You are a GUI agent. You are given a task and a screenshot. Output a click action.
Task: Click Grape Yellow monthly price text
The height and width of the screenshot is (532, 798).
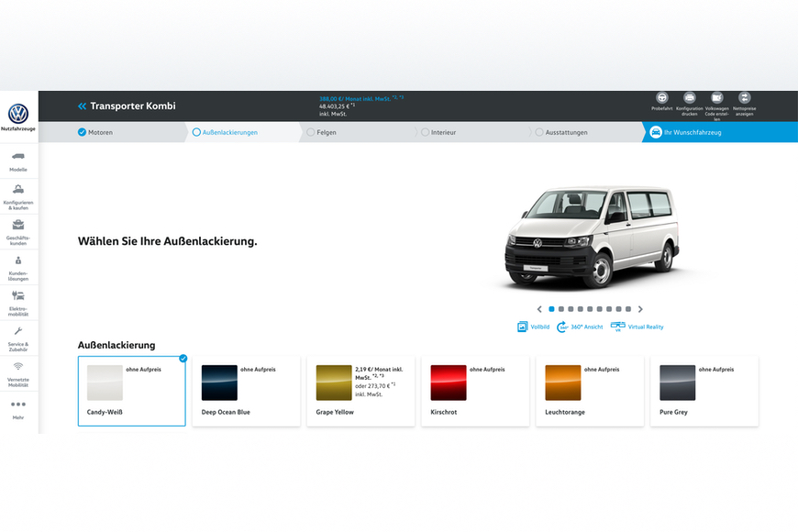coord(379,373)
